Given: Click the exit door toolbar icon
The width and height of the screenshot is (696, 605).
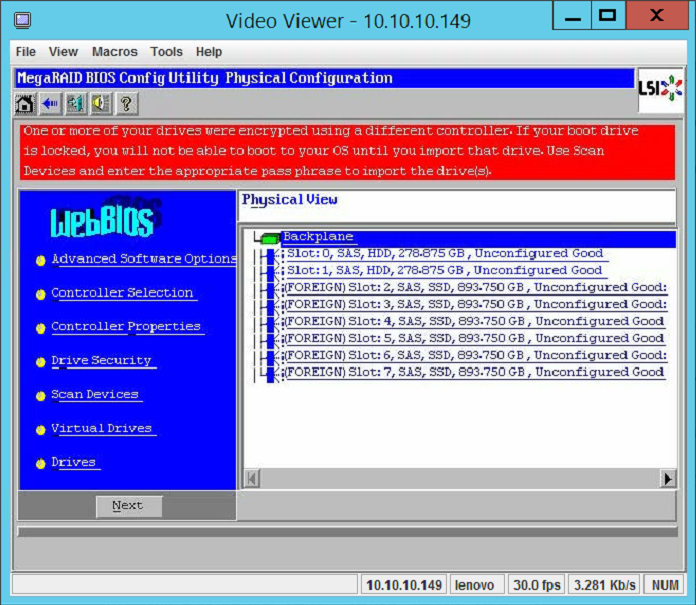Looking at the screenshot, I should point(76,103).
